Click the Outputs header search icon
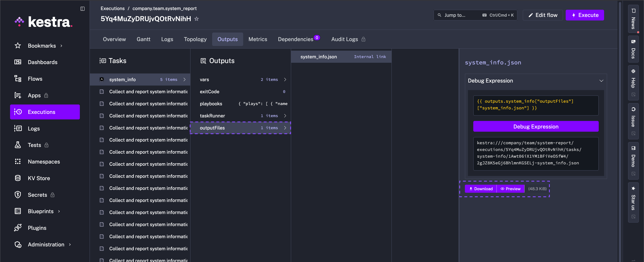This screenshot has height=262, width=644. 203,61
